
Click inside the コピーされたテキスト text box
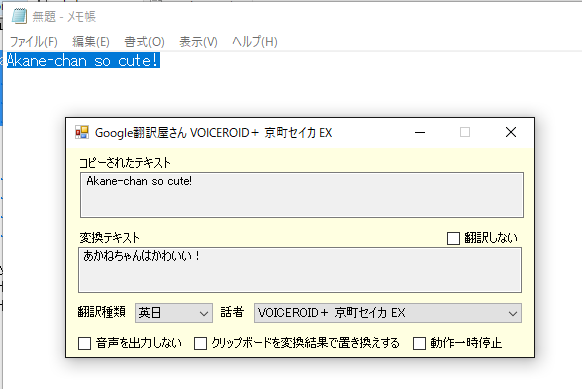click(302, 195)
